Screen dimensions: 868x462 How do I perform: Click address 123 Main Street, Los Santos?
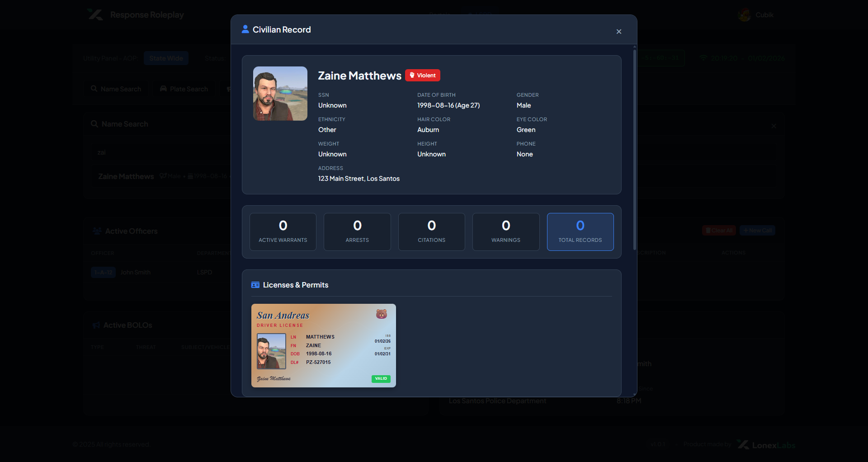[359, 179]
